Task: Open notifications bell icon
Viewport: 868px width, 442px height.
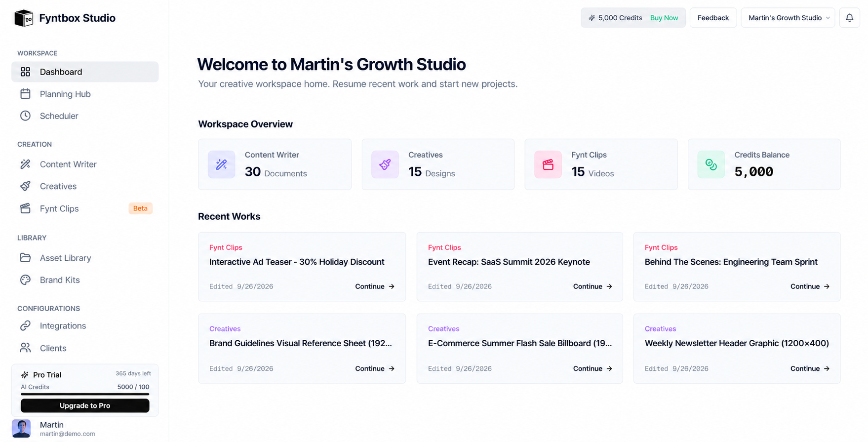Action: tap(849, 18)
